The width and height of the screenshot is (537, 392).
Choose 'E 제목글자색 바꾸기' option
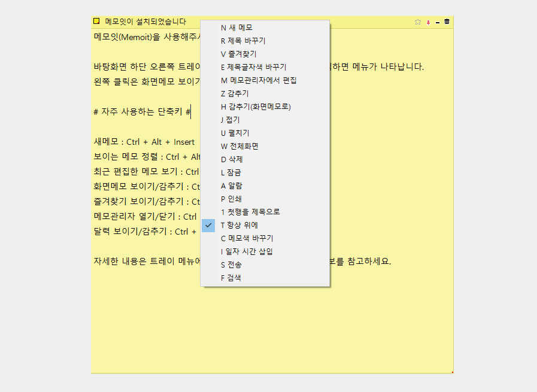265,67
